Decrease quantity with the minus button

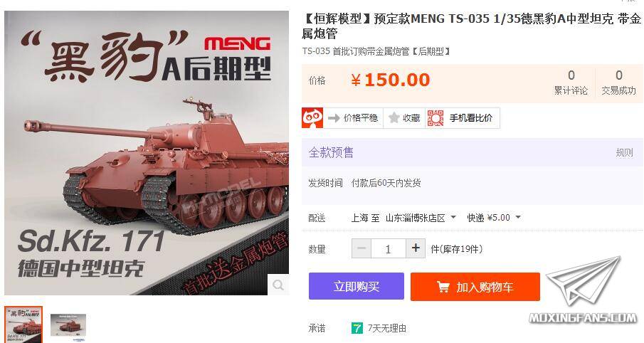pos(361,248)
